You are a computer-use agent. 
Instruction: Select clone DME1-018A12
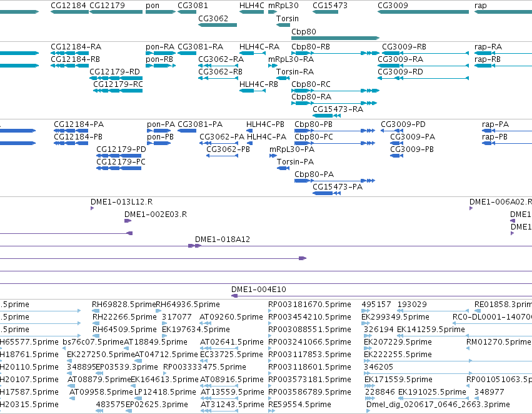(222, 240)
